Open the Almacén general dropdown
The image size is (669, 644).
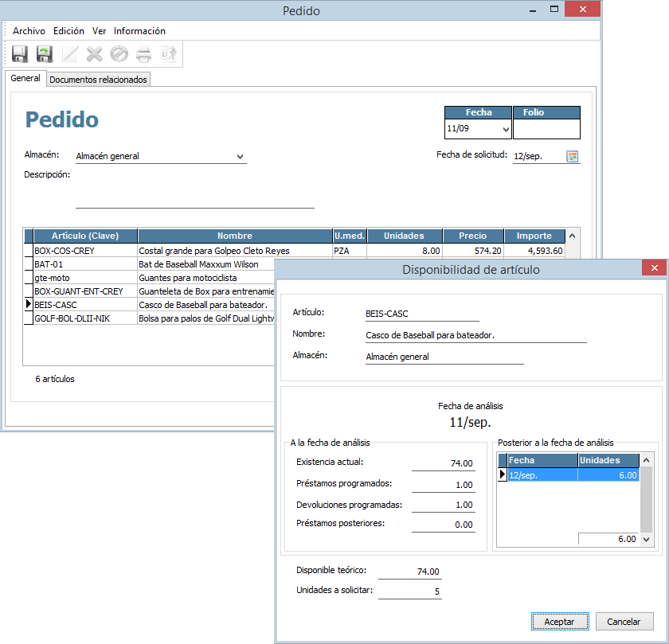coord(240,157)
